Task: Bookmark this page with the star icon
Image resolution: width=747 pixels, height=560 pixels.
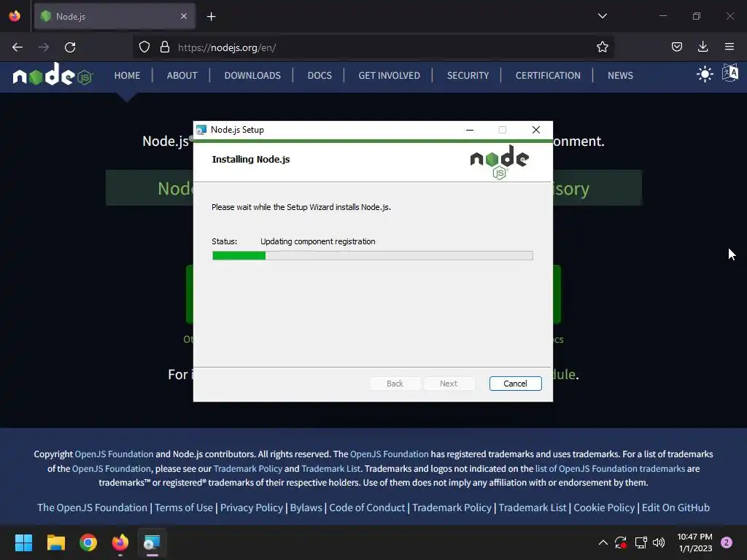Action: click(x=602, y=47)
